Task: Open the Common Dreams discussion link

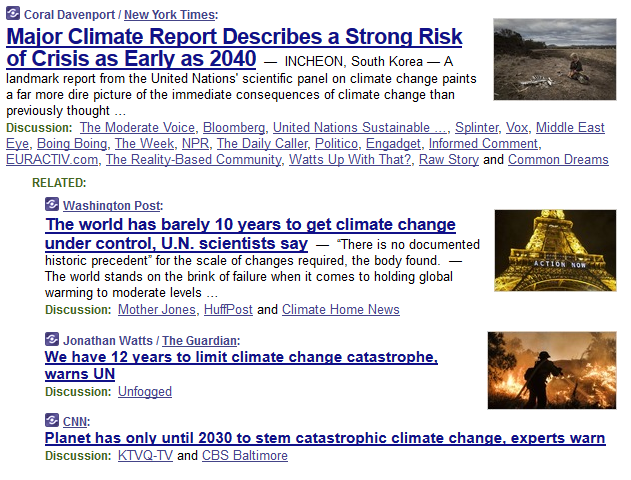Action: (558, 159)
